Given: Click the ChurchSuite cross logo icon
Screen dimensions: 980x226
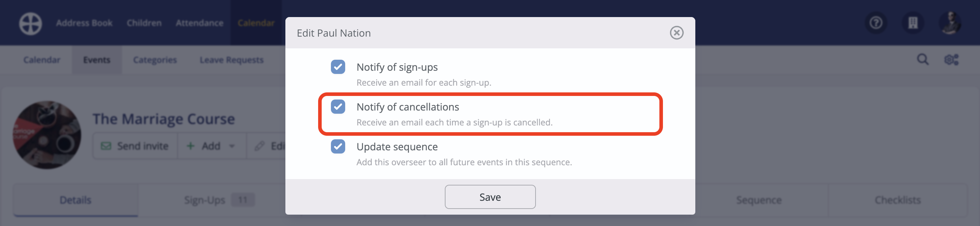Looking at the screenshot, I should pyautogui.click(x=31, y=23).
